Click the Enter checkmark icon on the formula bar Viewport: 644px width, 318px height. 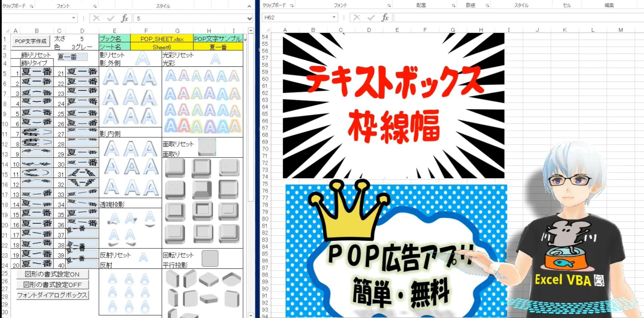point(111,18)
